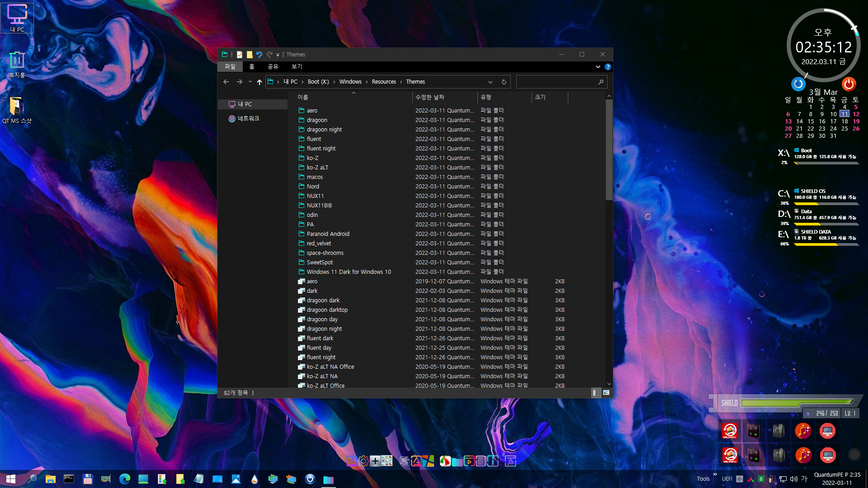Image resolution: width=868 pixels, height=488 pixels.
Task: Select the ko-Z aLT NA Office theme file
Action: coord(330,367)
